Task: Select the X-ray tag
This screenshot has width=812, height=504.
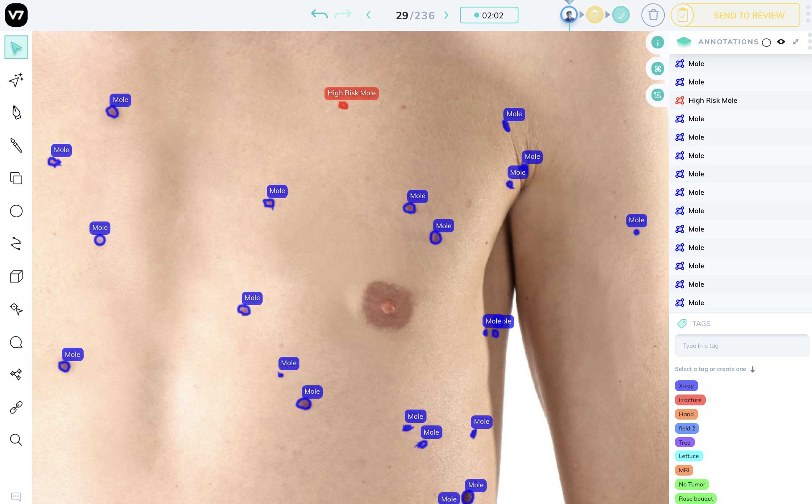Action: pyautogui.click(x=686, y=386)
